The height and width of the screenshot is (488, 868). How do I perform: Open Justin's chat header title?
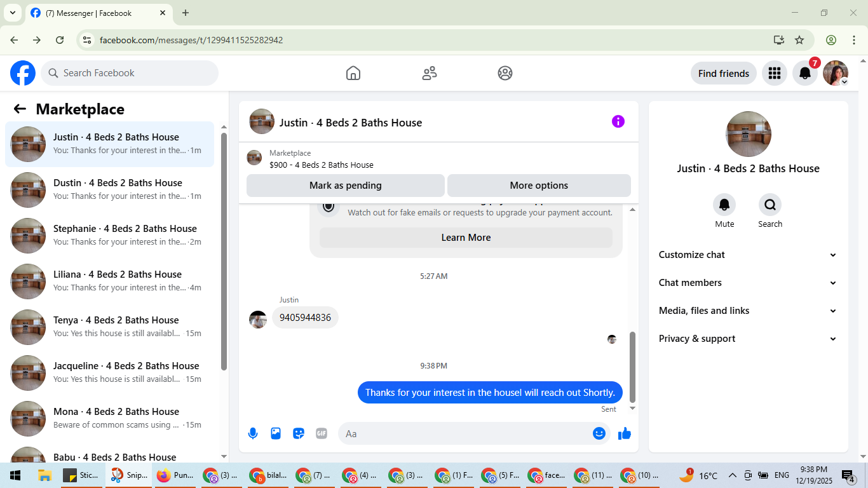click(x=351, y=123)
